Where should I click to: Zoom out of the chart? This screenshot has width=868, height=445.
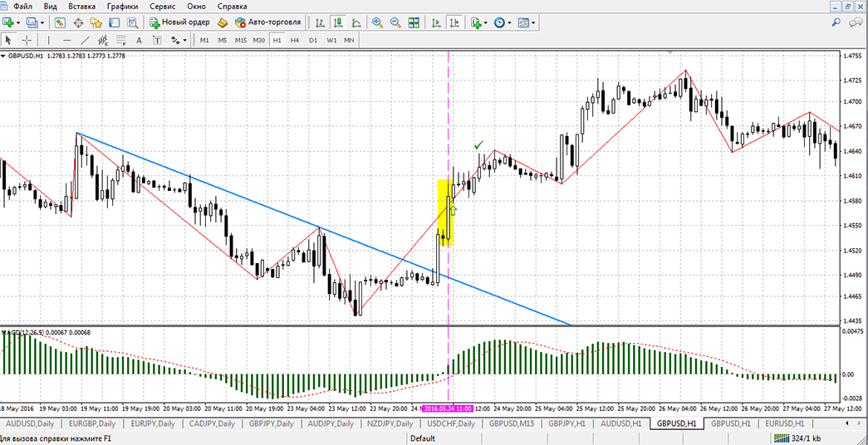coord(395,22)
